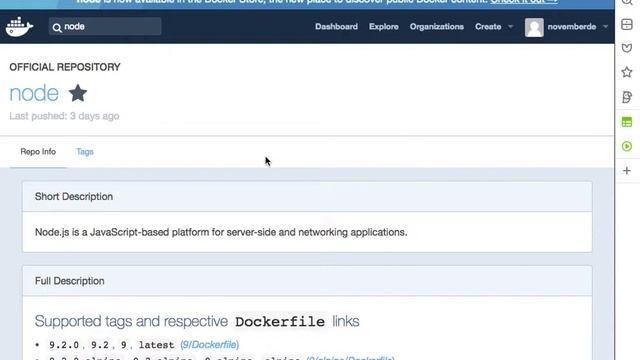Click the Short Description heading
This screenshot has width=640, height=360.
[x=74, y=196]
